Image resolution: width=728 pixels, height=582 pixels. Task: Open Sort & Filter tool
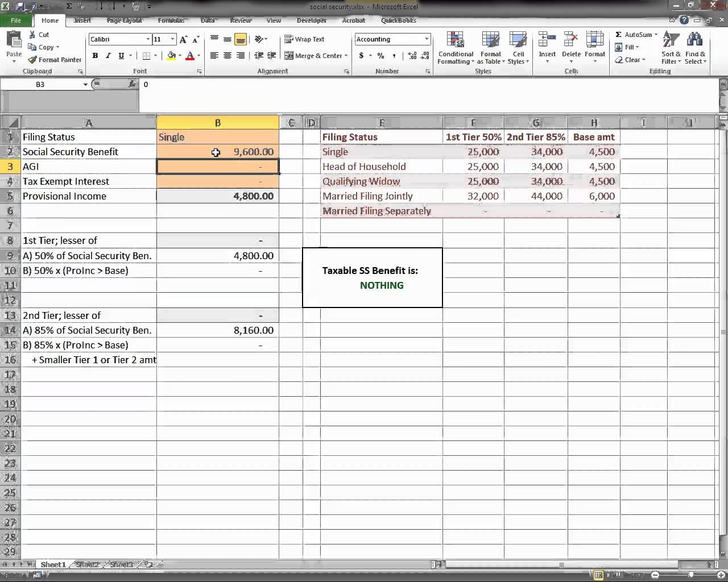(671, 49)
